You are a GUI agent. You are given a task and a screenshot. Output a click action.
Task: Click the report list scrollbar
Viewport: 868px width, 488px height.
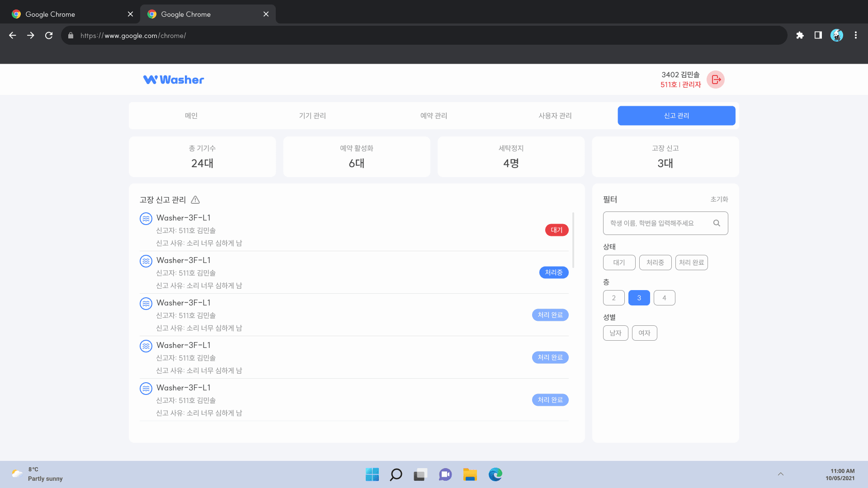pyautogui.click(x=573, y=240)
